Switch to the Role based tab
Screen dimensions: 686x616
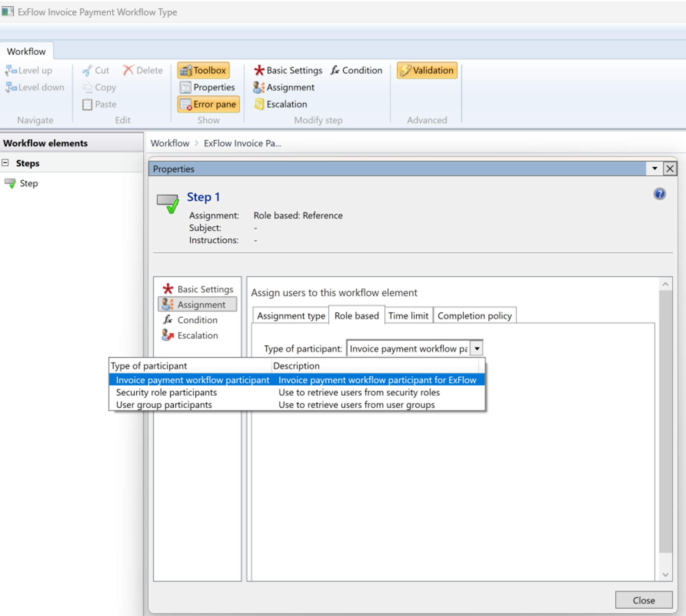click(357, 315)
